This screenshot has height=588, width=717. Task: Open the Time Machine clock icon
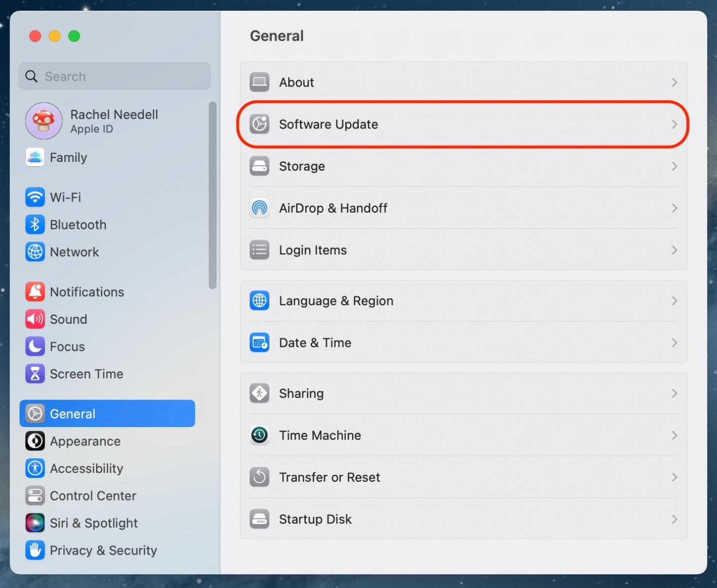[x=260, y=435]
